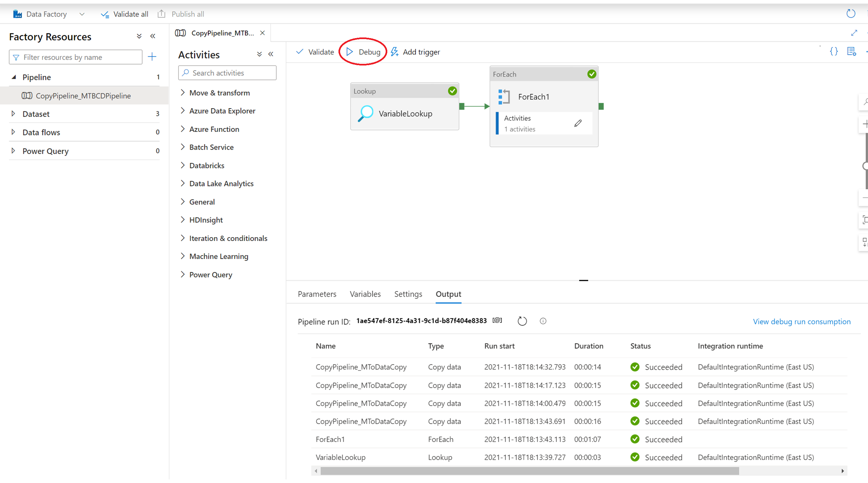Add a new resource with the plus icon
The image size is (868, 483).
tap(152, 56)
